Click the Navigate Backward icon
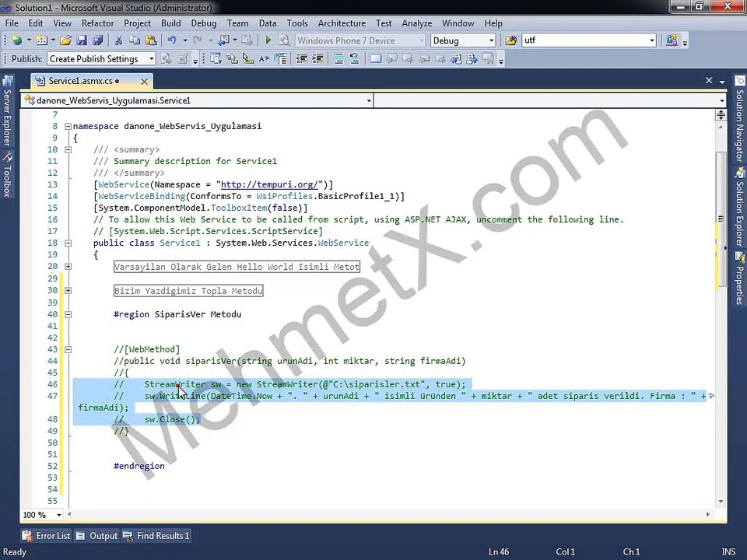Viewport: 747px width, 560px height. tap(223, 40)
